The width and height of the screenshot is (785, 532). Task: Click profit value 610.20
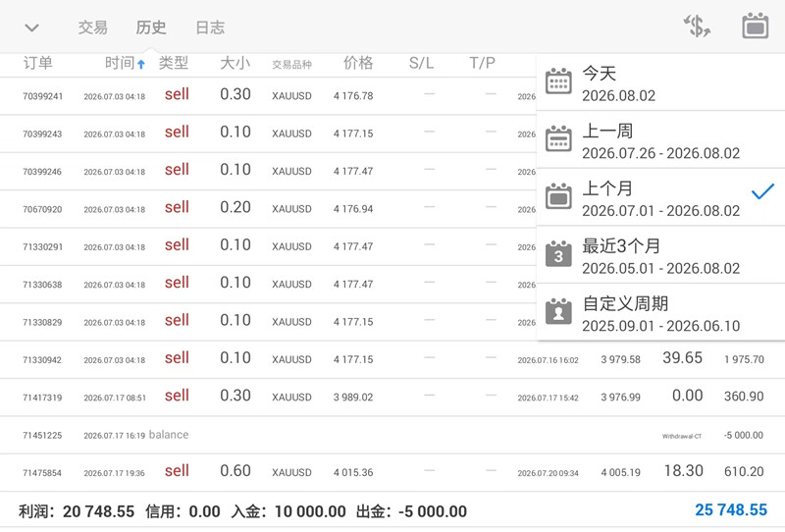[744, 471]
